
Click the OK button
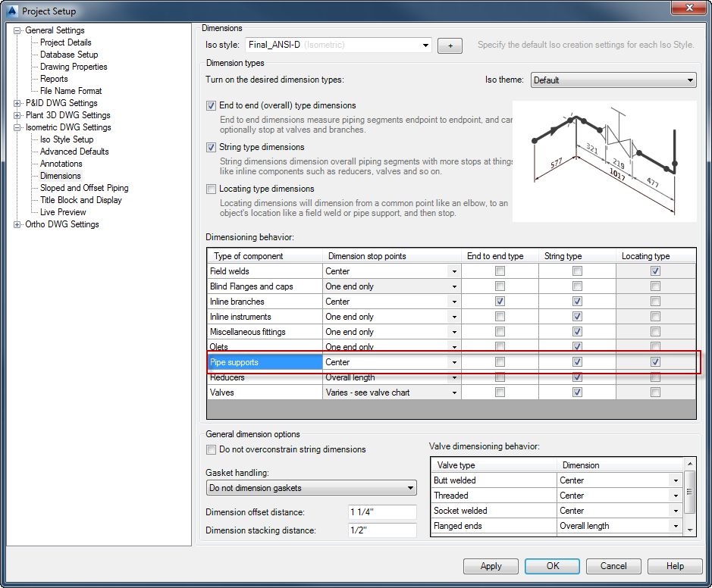coord(552,566)
